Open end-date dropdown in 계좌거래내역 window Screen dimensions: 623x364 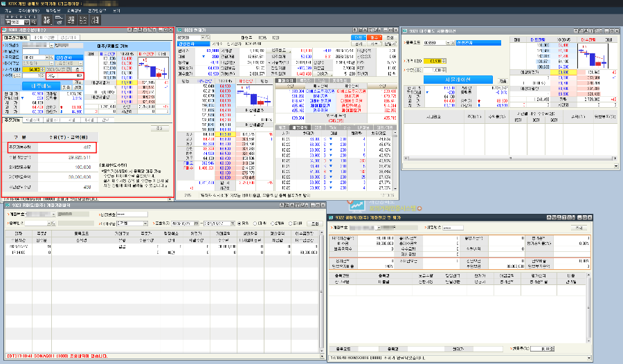pyautogui.click(x=233, y=224)
